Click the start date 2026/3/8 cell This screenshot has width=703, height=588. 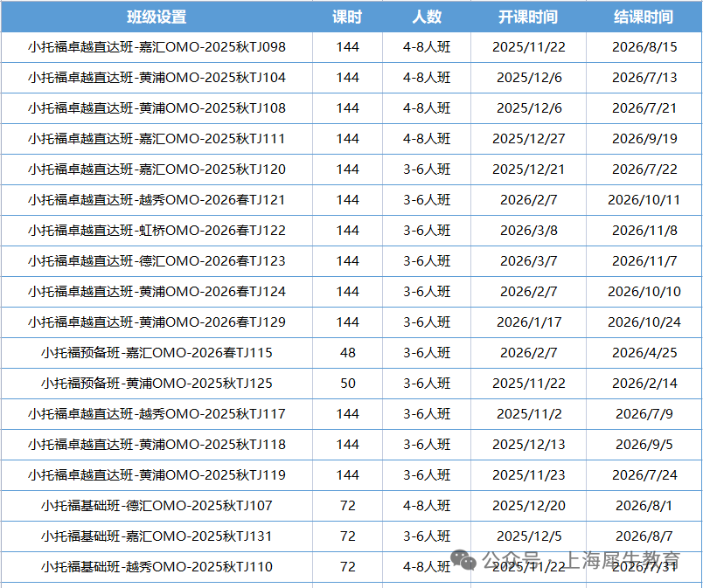(x=528, y=231)
